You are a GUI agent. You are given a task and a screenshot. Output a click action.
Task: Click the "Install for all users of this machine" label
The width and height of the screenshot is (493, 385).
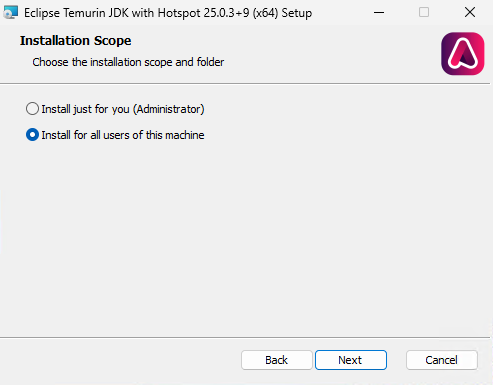coord(123,135)
